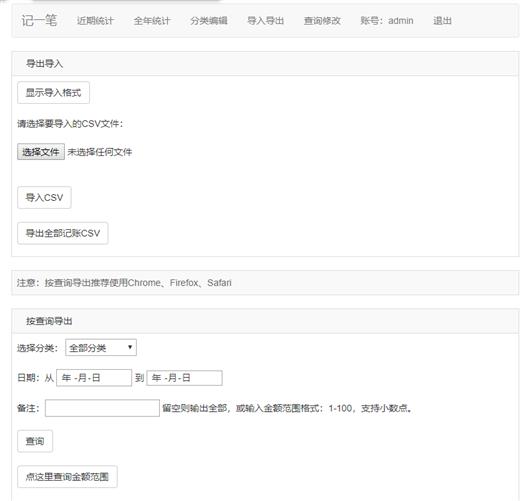The height and width of the screenshot is (501, 525).
Task: Click the 导入CSV button
Action: [x=45, y=198]
